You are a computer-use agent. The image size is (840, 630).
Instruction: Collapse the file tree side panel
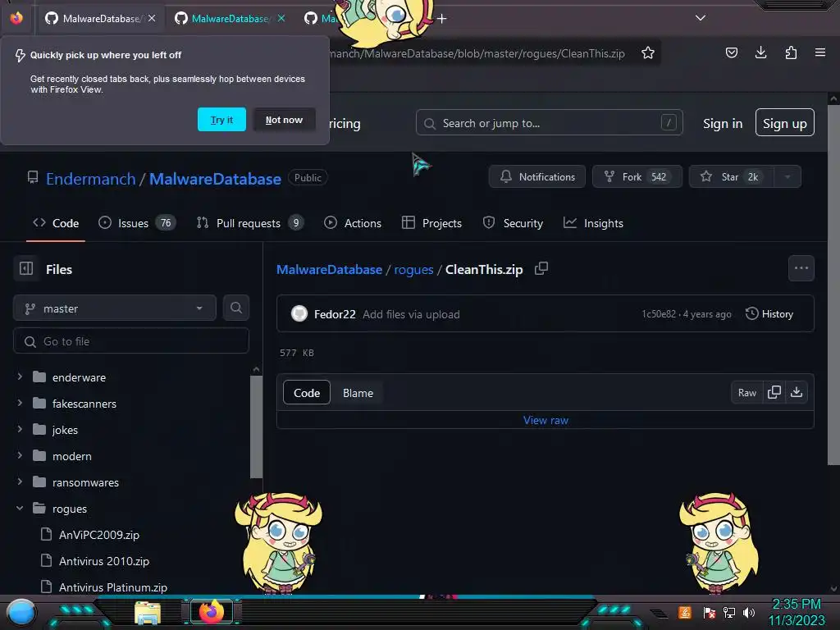pyautogui.click(x=26, y=268)
